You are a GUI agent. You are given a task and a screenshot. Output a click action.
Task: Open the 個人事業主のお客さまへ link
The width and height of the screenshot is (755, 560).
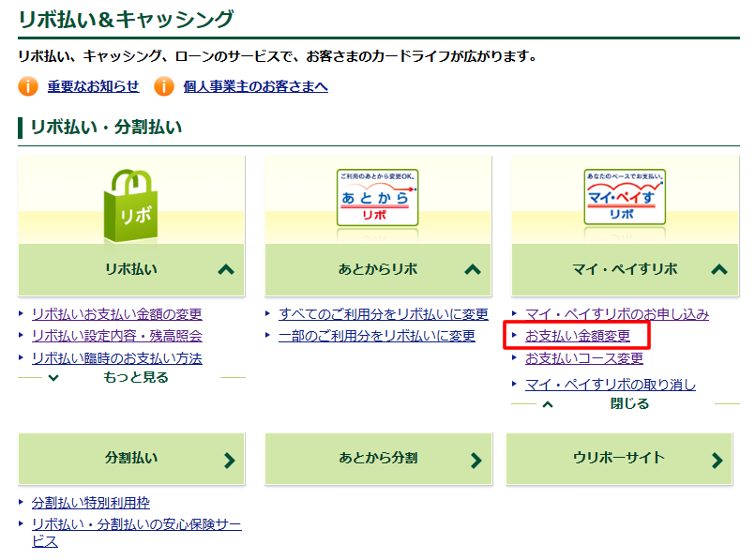[255, 86]
